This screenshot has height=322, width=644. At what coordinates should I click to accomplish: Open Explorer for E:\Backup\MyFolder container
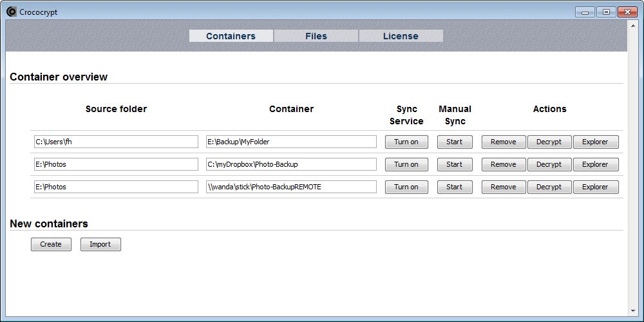pyautogui.click(x=596, y=142)
